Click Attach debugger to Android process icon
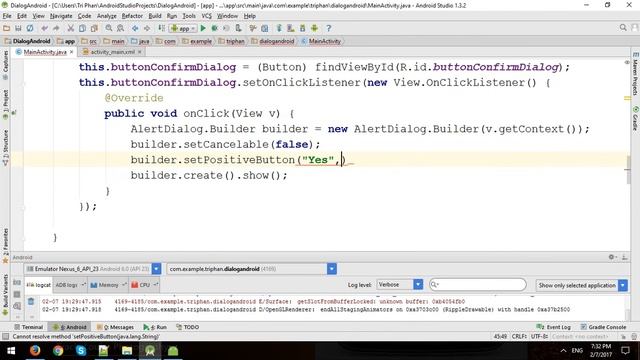 pyautogui.click(x=238, y=28)
